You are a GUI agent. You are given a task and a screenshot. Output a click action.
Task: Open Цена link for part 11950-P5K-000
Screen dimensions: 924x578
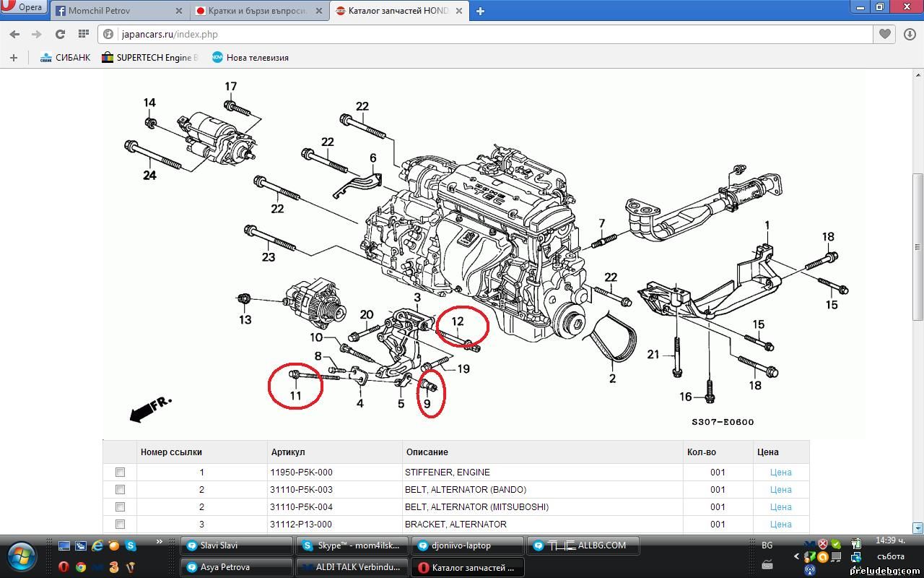pyautogui.click(x=780, y=473)
